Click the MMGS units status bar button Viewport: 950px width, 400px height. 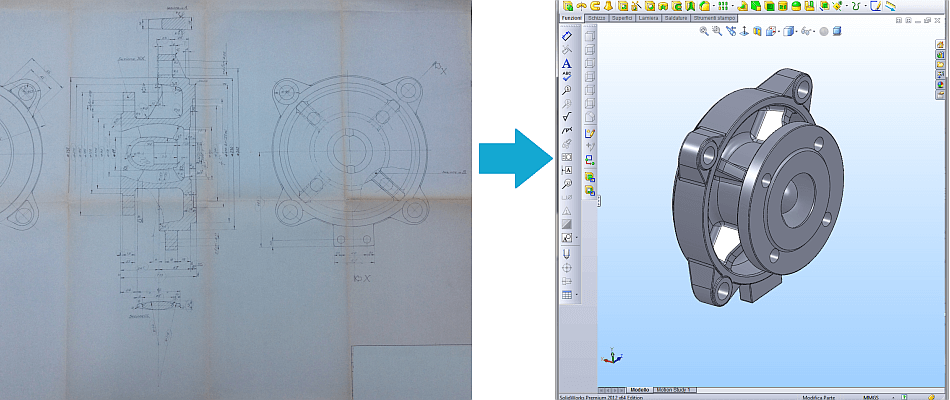coord(872,397)
